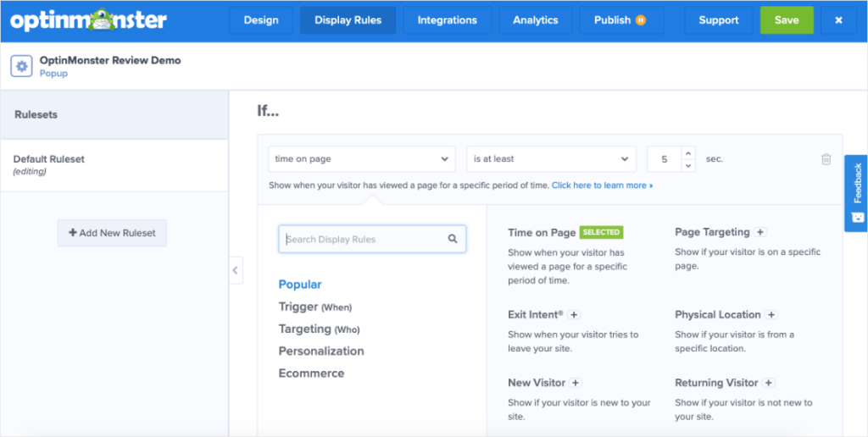The image size is (868, 437).
Task: Add Exit Intent rule with plus icon
Action: click(x=574, y=315)
